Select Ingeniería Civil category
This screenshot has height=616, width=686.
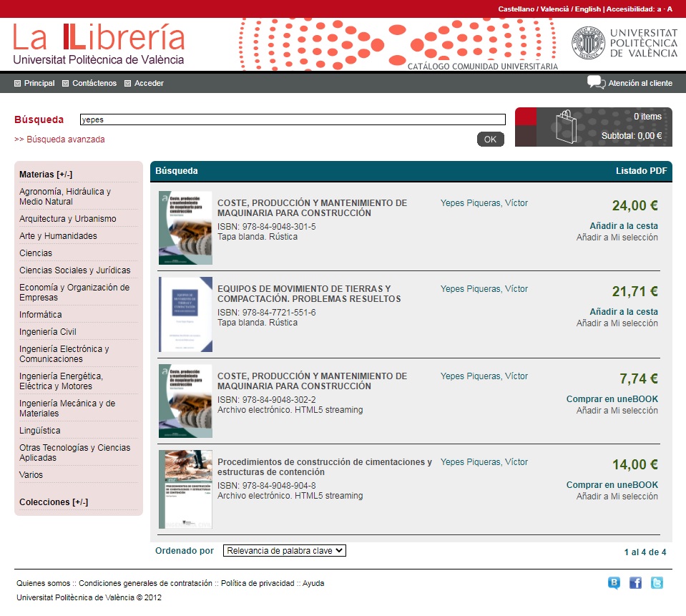coord(48,332)
